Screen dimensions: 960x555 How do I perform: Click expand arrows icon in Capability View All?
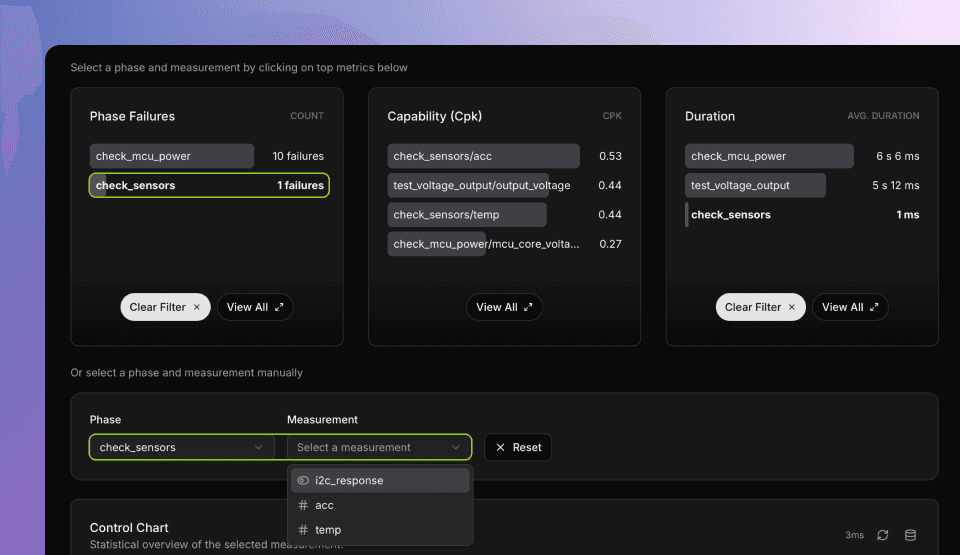[529, 307]
